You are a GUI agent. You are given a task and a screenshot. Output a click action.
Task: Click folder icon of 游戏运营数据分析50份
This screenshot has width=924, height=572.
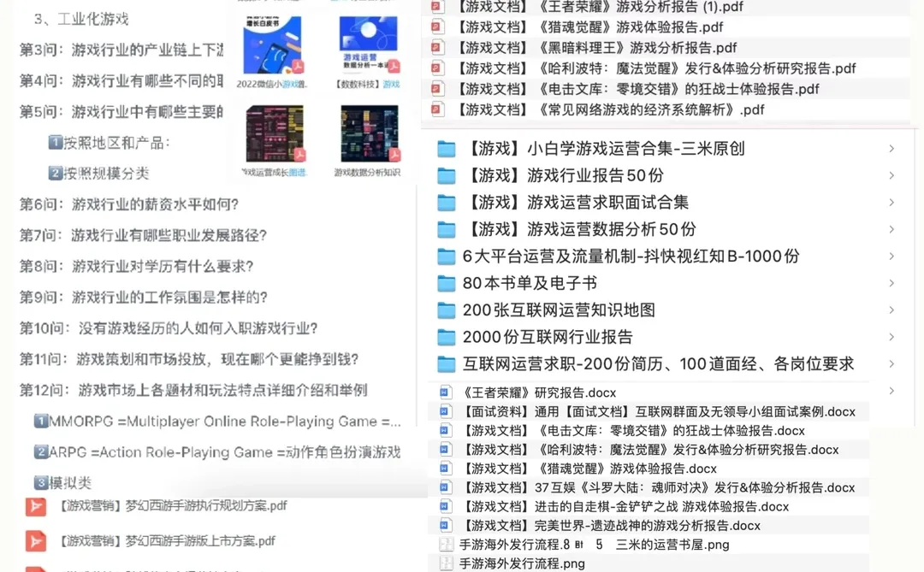446,230
